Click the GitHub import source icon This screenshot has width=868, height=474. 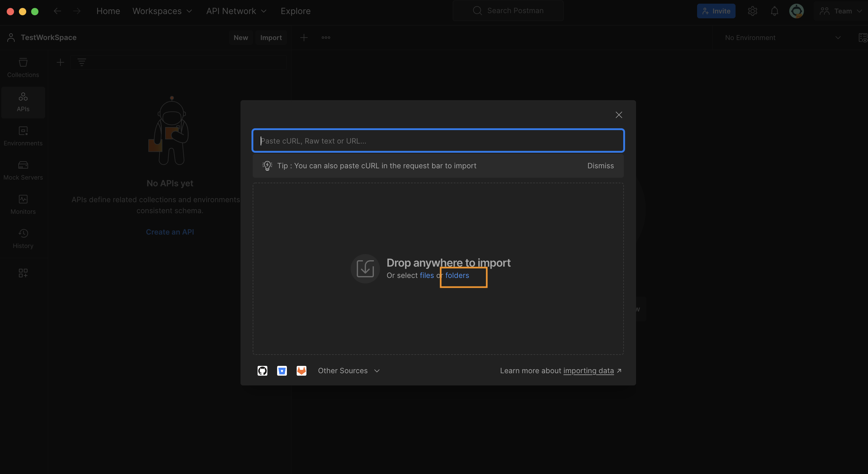tap(262, 370)
